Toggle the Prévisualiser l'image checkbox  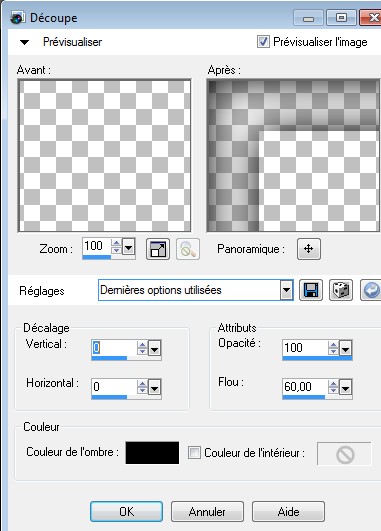pyautogui.click(x=263, y=42)
